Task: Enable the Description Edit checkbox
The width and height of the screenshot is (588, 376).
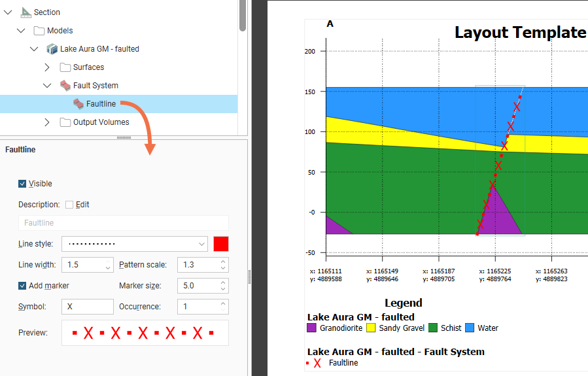Action: [x=69, y=205]
